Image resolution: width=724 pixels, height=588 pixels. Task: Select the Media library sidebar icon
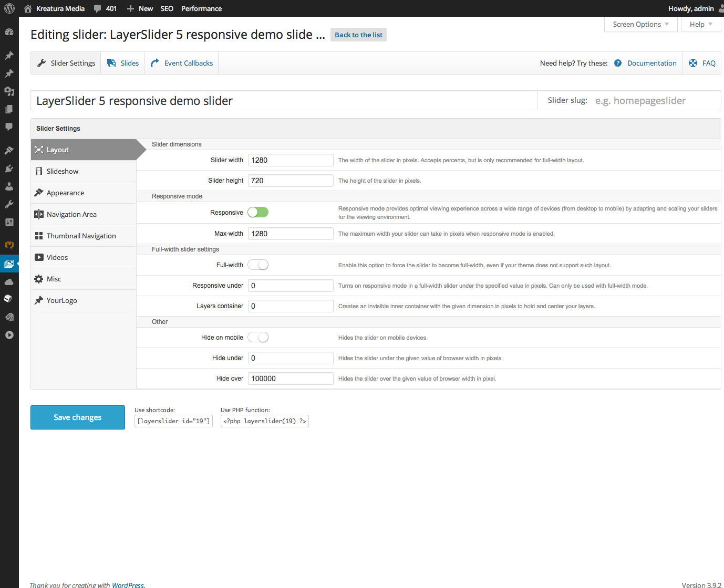point(9,91)
